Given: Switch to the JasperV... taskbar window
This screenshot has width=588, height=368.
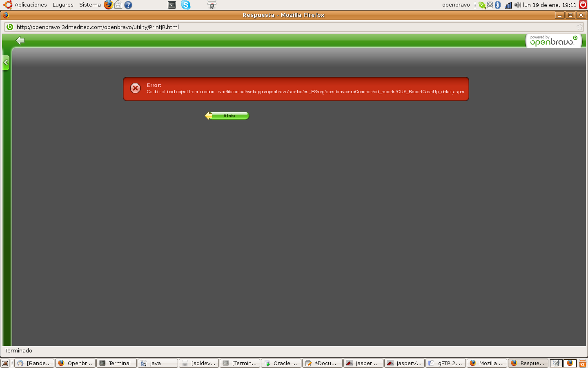Looking at the screenshot, I should 404,363.
